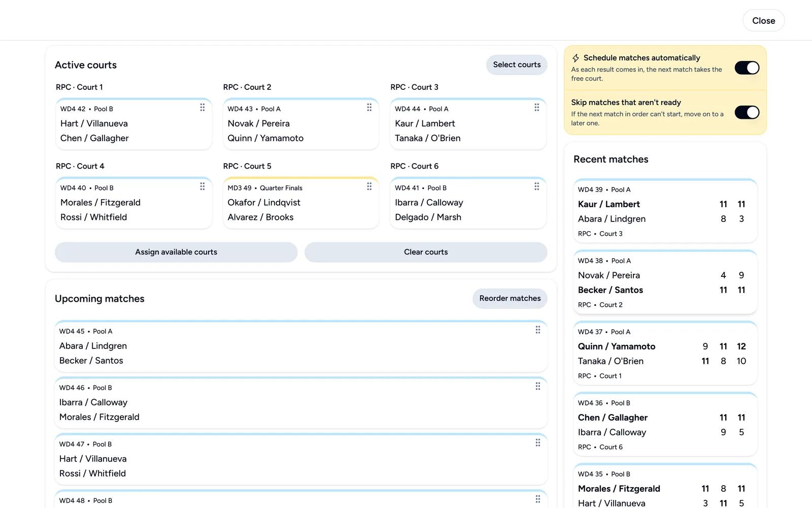This screenshot has height=508, width=812.
Task: Click the Select courts button
Action: click(x=517, y=65)
